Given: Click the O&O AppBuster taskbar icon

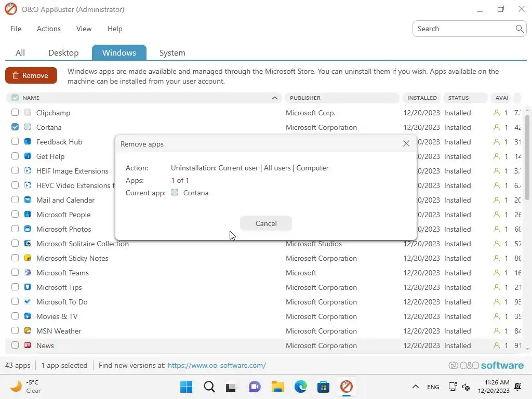Looking at the screenshot, I should [347, 387].
